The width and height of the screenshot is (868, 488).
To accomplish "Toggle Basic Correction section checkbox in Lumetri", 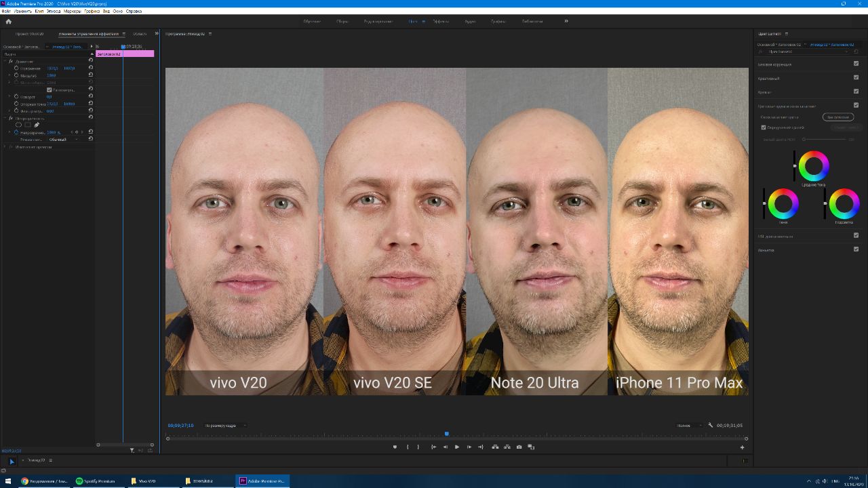I will [856, 64].
